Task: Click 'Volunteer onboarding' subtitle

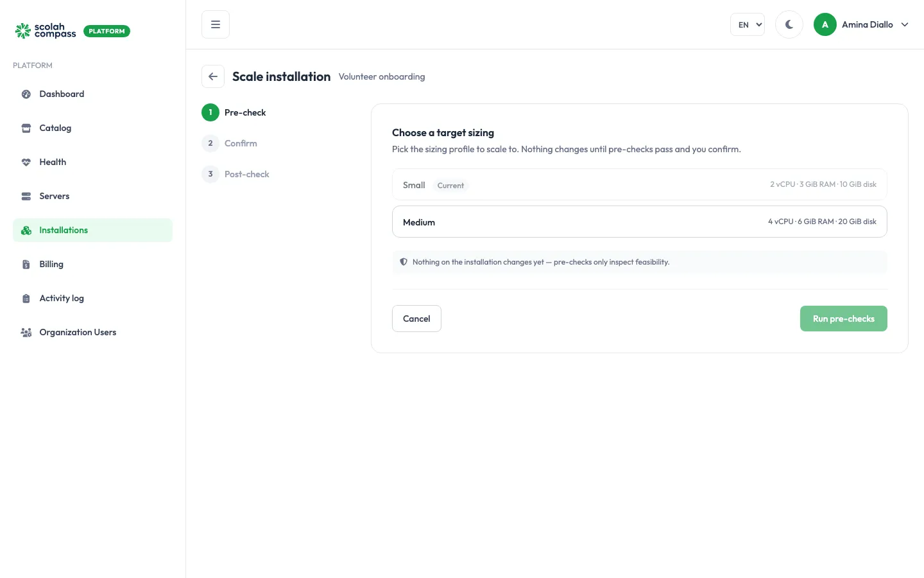Action: pyautogui.click(x=382, y=77)
